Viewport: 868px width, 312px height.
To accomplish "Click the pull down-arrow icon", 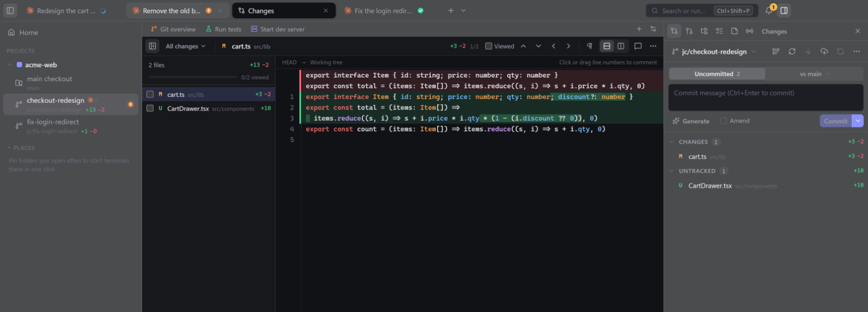I will (808, 51).
